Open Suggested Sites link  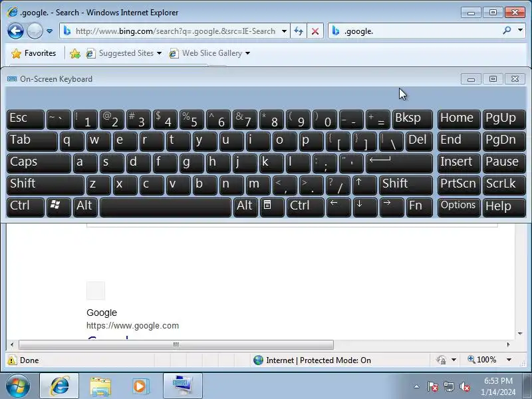pos(120,53)
